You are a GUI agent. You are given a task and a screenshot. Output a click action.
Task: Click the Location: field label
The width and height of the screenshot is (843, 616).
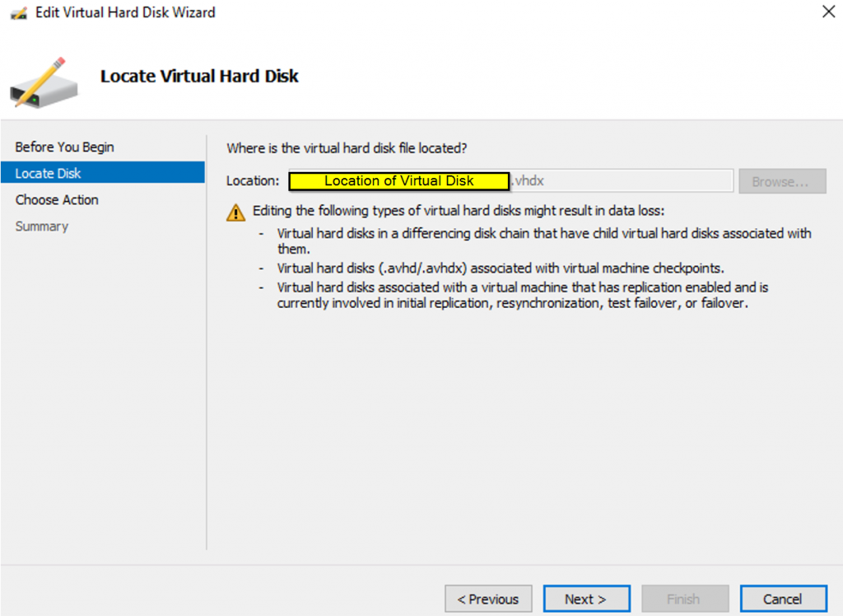[x=253, y=181]
